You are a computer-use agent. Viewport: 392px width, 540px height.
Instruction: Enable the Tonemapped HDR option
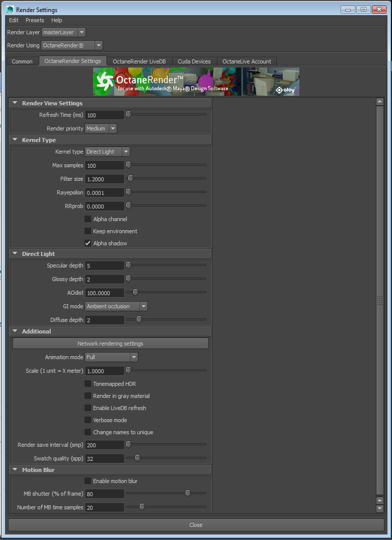[88, 384]
